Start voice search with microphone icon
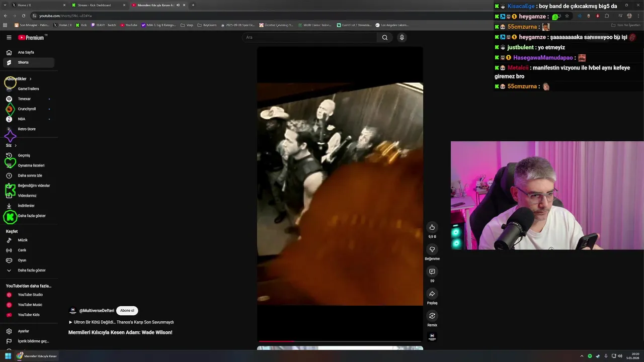Viewport: 644px width, 362px height. (401, 37)
